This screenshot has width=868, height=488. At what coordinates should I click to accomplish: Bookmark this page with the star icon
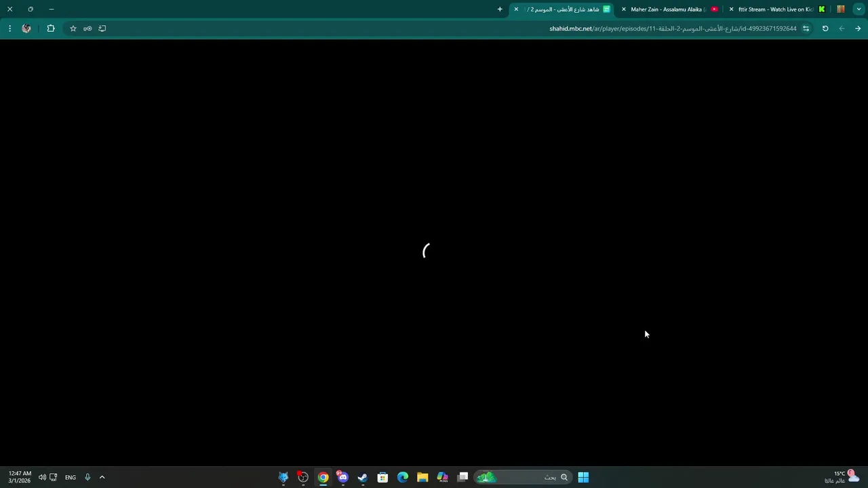73,28
